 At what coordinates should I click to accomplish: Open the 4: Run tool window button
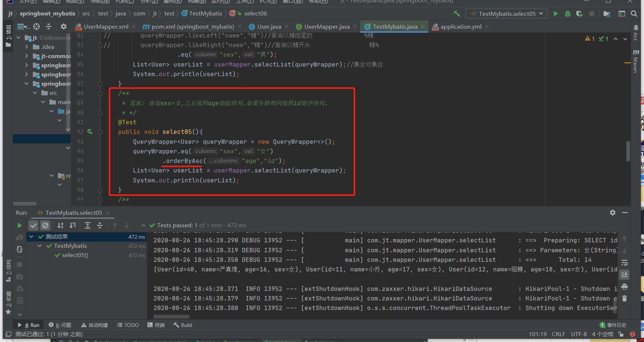29,325
